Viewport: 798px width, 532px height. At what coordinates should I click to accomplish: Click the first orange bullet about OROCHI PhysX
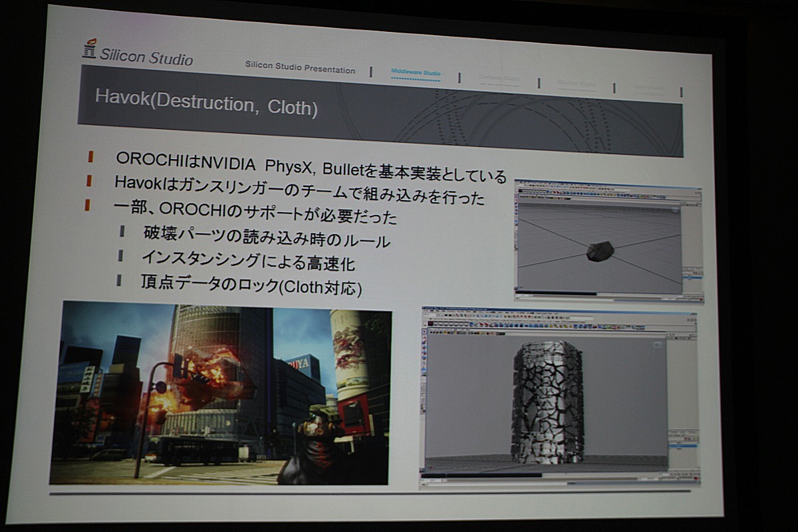click(x=90, y=158)
